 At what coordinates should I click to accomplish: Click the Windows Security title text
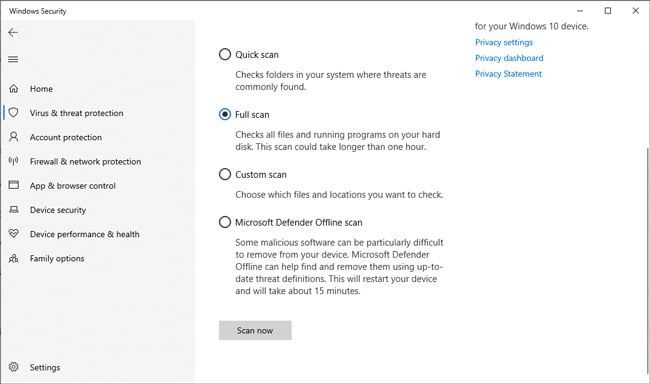click(x=38, y=11)
